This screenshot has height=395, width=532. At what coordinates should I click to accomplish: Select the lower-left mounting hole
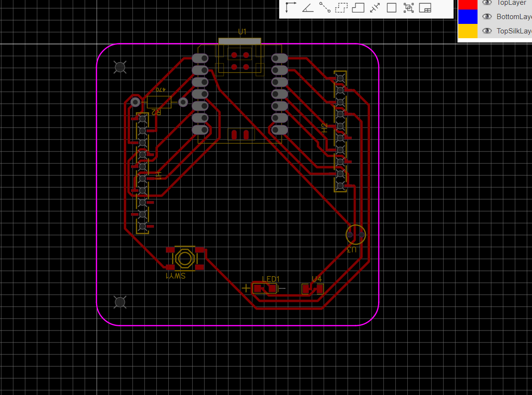tap(120, 302)
